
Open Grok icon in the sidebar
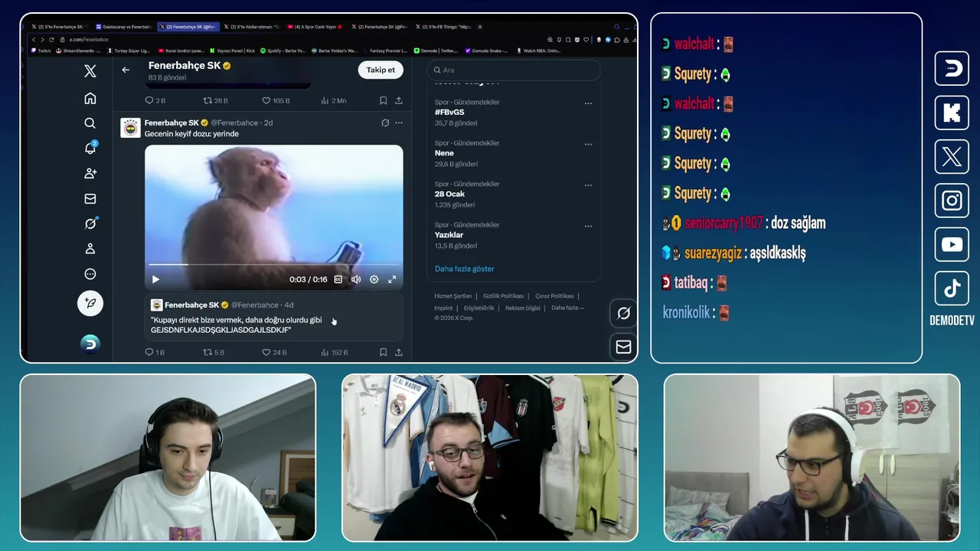(x=90, y=223)
